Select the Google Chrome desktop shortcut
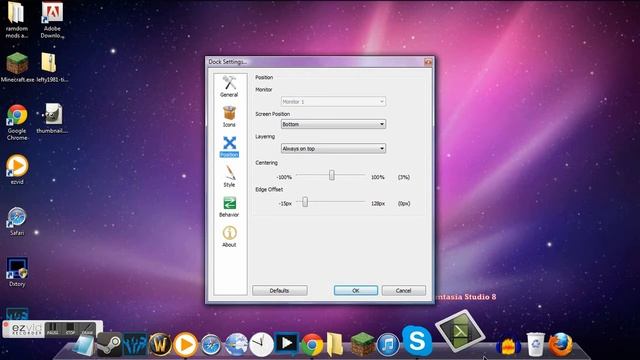The height and width of the screenshot is (360, 640). [17, 122]
